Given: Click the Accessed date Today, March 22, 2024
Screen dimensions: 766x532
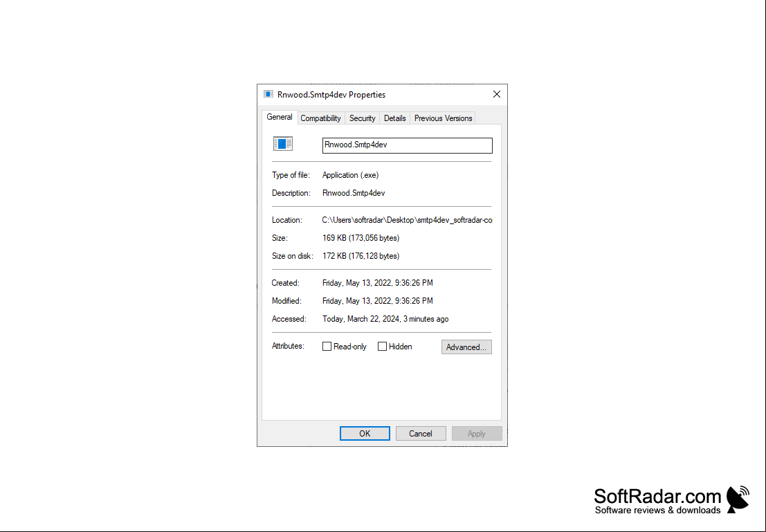Looking at the screenshot, I should [385, 319].
